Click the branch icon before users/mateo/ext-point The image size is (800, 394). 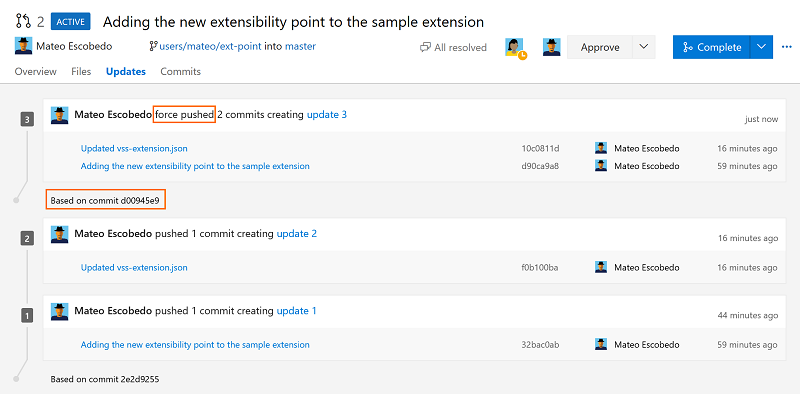pos(153,46)
